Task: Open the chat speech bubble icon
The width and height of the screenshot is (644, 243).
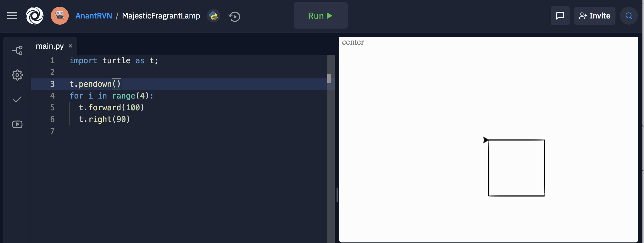Action: [560, 16]
